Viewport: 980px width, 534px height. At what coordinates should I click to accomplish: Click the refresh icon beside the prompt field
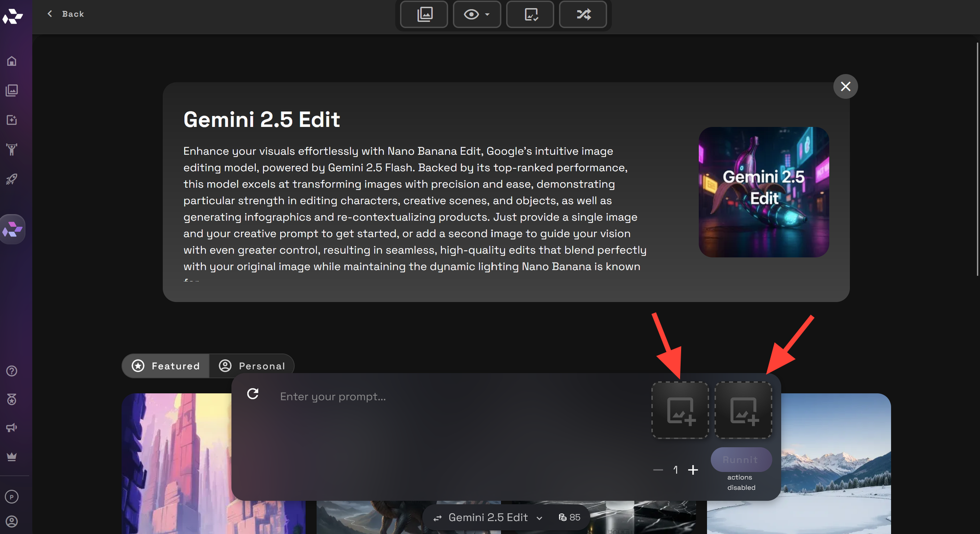(x=252, y=394)
